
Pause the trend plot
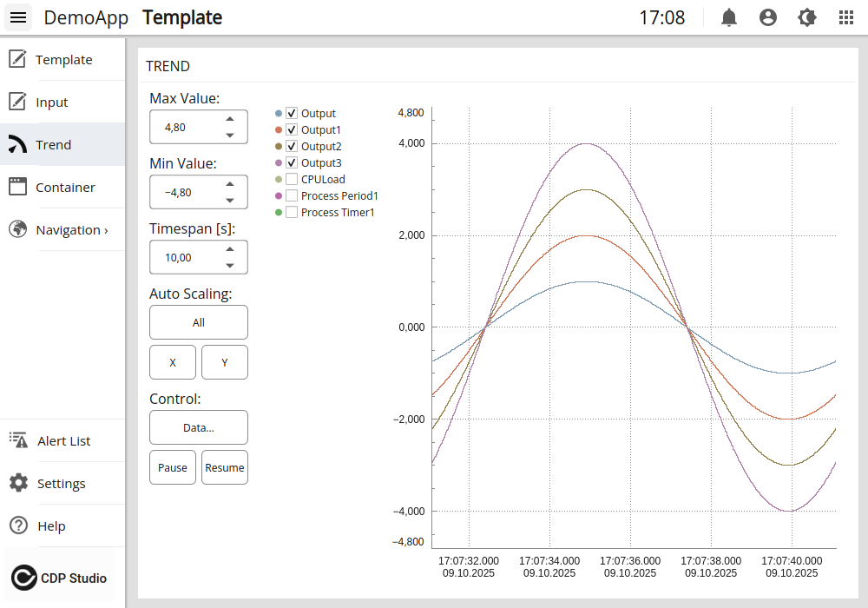[172, 467]
